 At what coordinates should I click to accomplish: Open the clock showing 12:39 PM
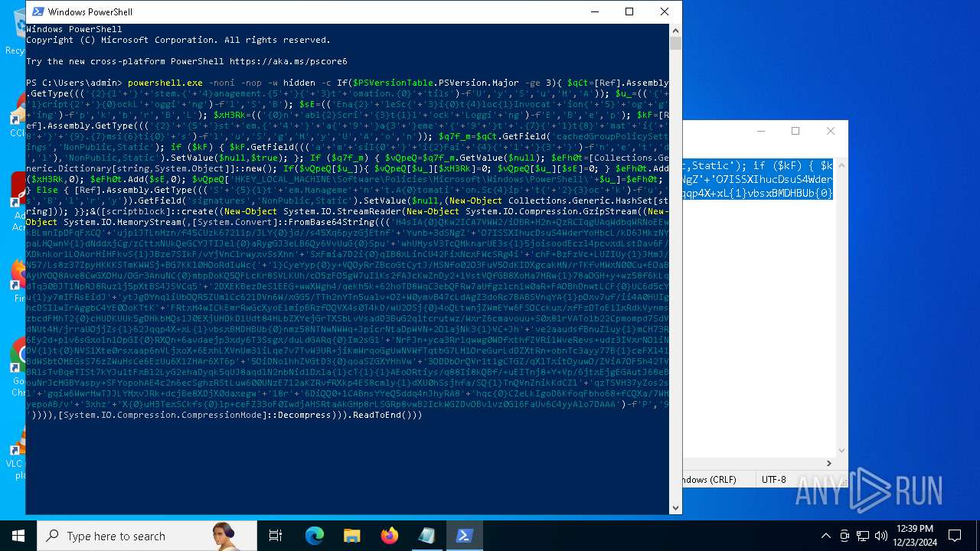point(914,536)
